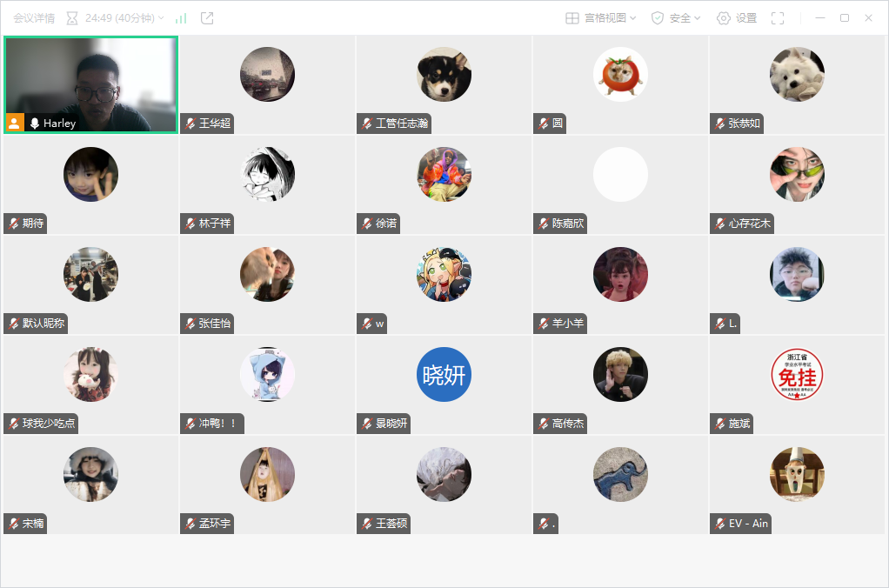Click the hourglass meeting timer icon
This screenshot has height=588, width=889.
(72, 18)
